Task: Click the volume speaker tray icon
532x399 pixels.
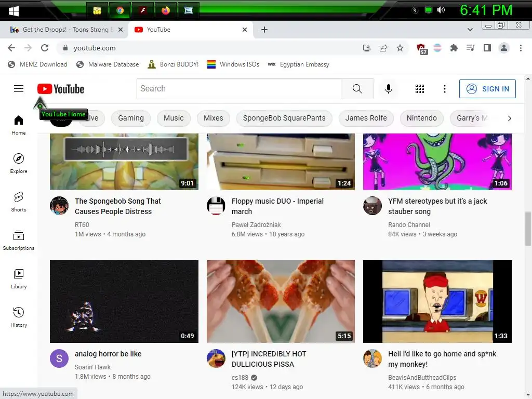Action: 441,10
